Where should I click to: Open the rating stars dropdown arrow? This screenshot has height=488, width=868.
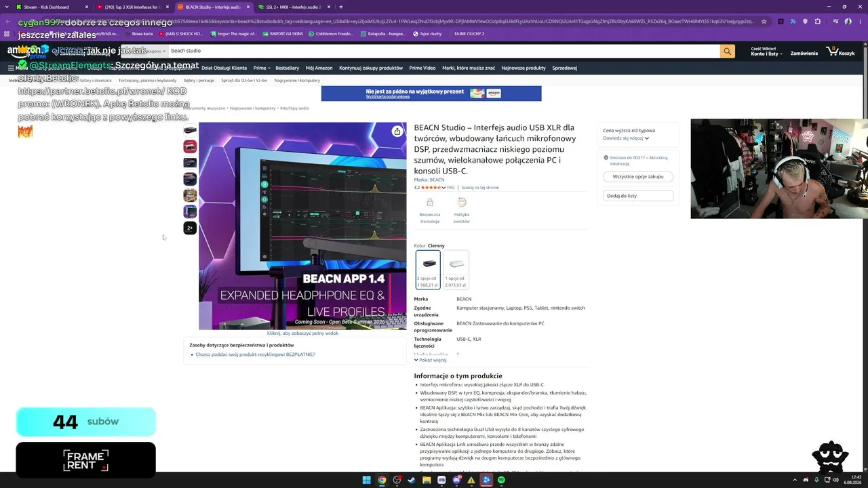(443, 188)
